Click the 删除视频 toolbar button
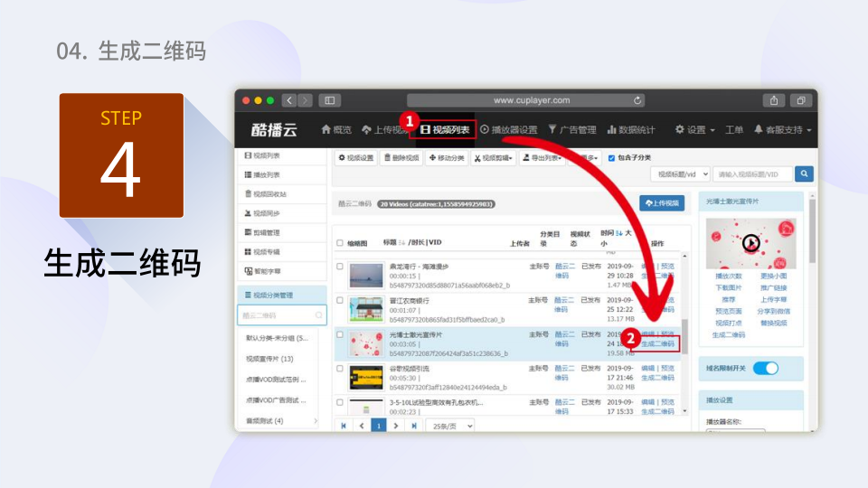This screenshot has width=868, height=488. click(401, 157)
